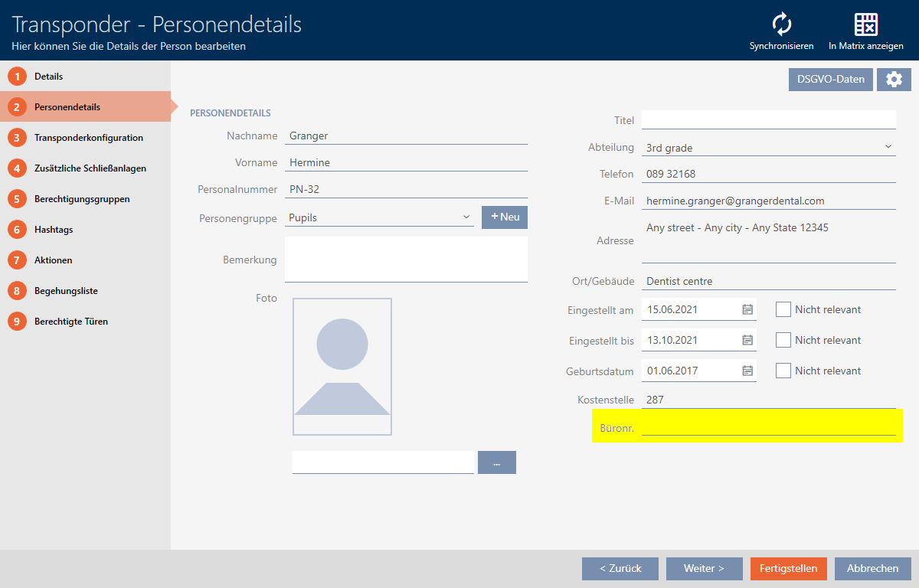This screenshot has width=919, height=588.
Task: Open calendar picker for Eingestellt am
Action: pyautogui.click(x=747, y=309)
